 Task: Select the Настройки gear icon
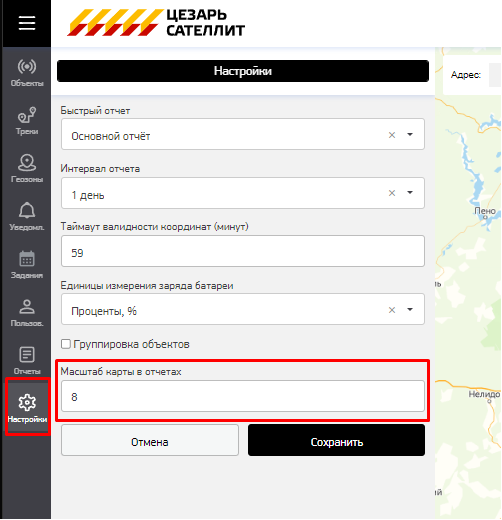point(27,403)
